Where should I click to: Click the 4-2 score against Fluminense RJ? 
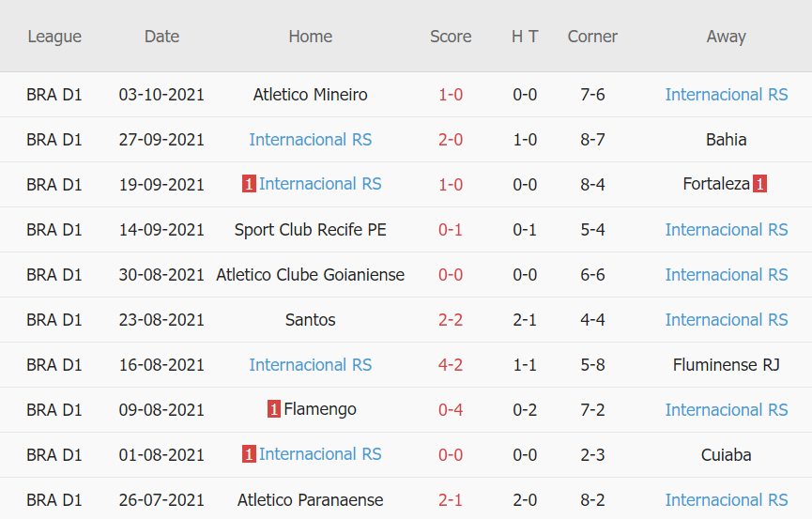click(451, 365)
